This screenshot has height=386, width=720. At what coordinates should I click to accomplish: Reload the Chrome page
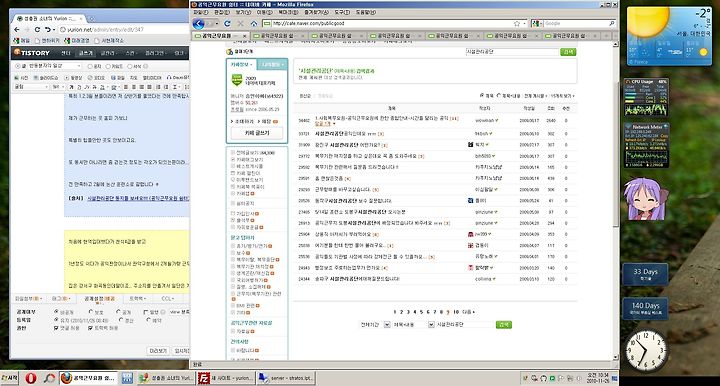click(x=37, y=29)
